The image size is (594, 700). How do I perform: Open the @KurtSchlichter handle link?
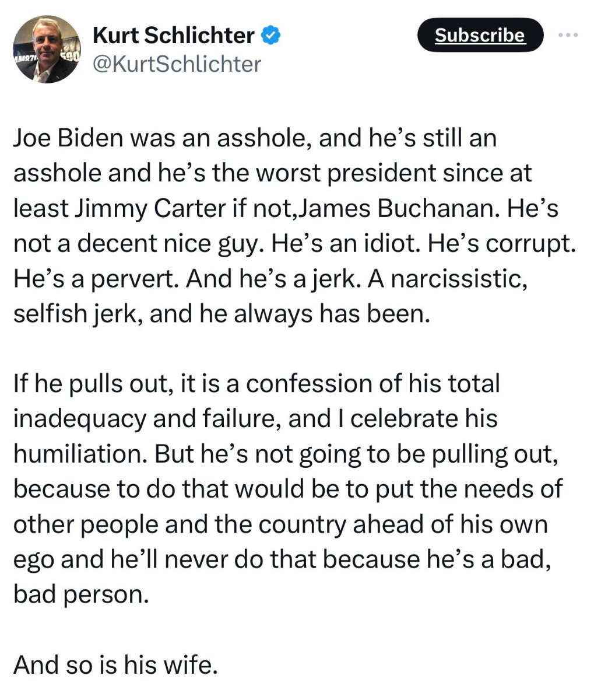click(x=177, y=64)
